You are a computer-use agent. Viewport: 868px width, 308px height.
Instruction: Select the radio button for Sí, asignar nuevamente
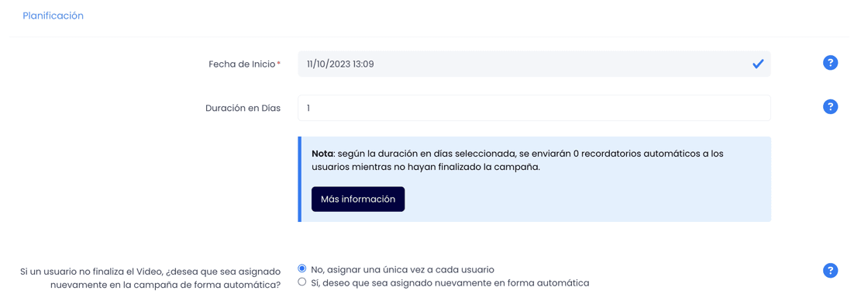[301, 282]
